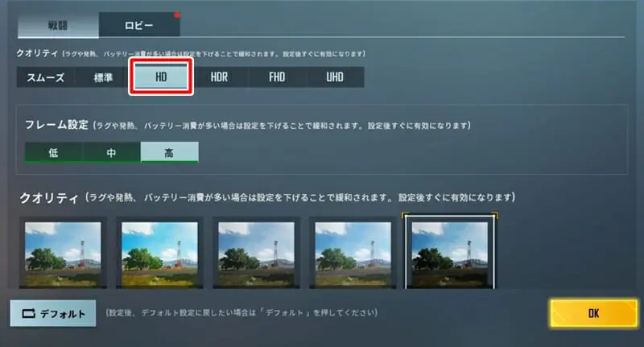This screenshot has height=347, width=644.
Task: Select the スムーズ quality option
Action: click(46, 77)
